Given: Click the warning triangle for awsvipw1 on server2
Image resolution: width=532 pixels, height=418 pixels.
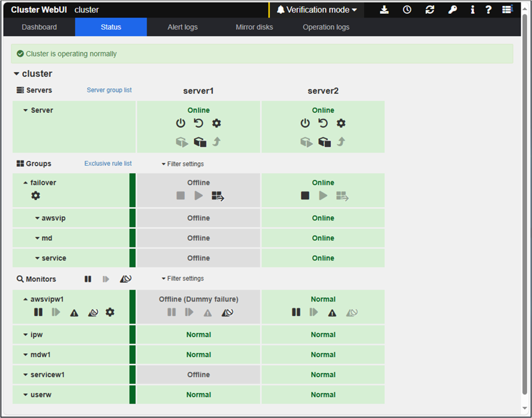Looking at the screenshot, I should (332, 312).
